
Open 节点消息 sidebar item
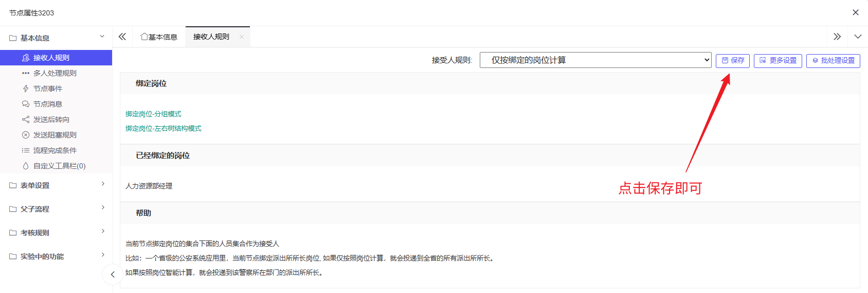point(47,104)
